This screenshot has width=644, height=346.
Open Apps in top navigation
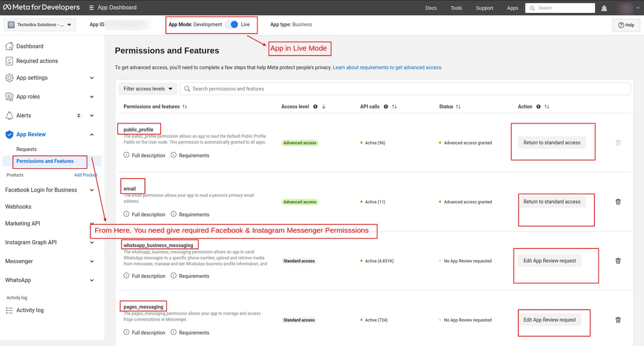[x=513, y=8]
